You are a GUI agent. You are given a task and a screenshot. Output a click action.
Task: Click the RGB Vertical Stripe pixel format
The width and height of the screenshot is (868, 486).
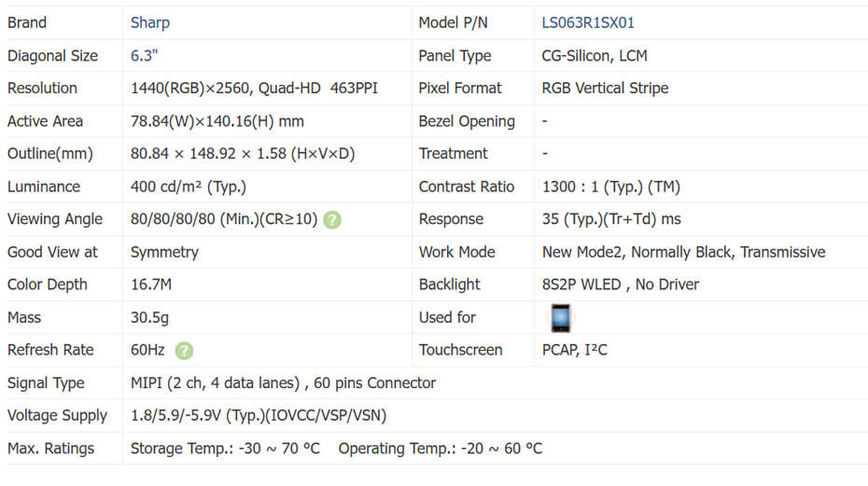[605, 88]
